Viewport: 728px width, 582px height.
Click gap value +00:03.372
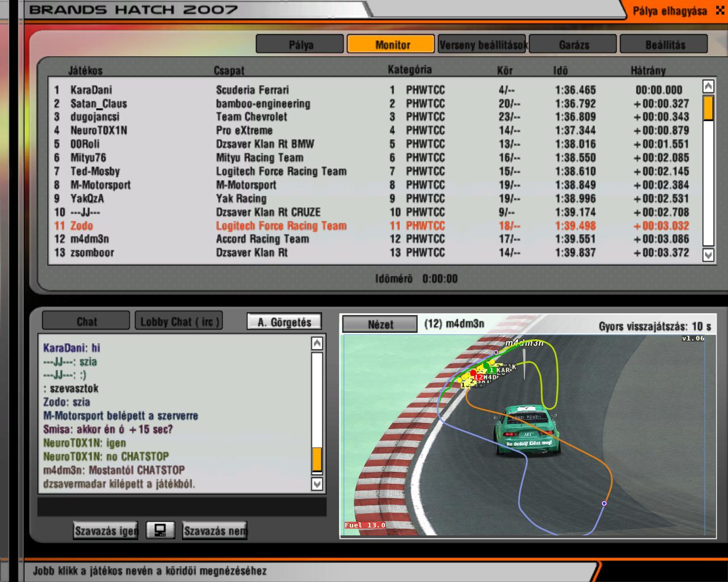661,252
